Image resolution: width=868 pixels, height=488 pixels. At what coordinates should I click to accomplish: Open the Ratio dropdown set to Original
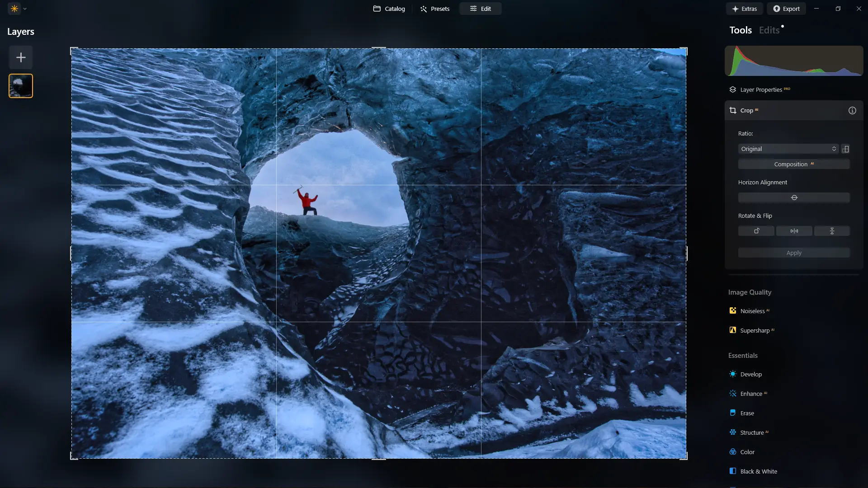[788, 149]
